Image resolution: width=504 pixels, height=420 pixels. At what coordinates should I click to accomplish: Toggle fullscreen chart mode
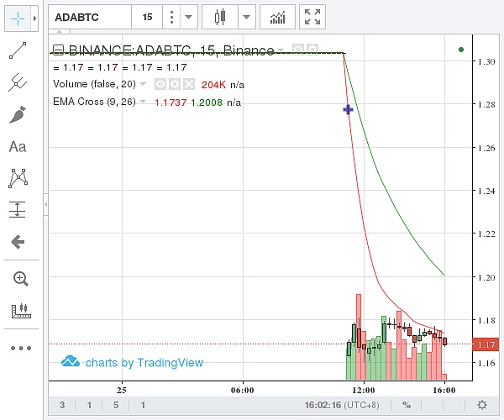(312, 17)
